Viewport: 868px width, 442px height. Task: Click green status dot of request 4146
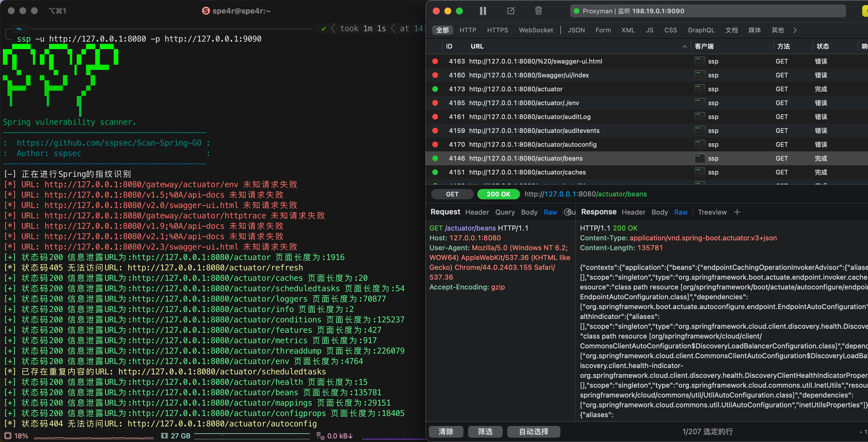pos(435,158)
